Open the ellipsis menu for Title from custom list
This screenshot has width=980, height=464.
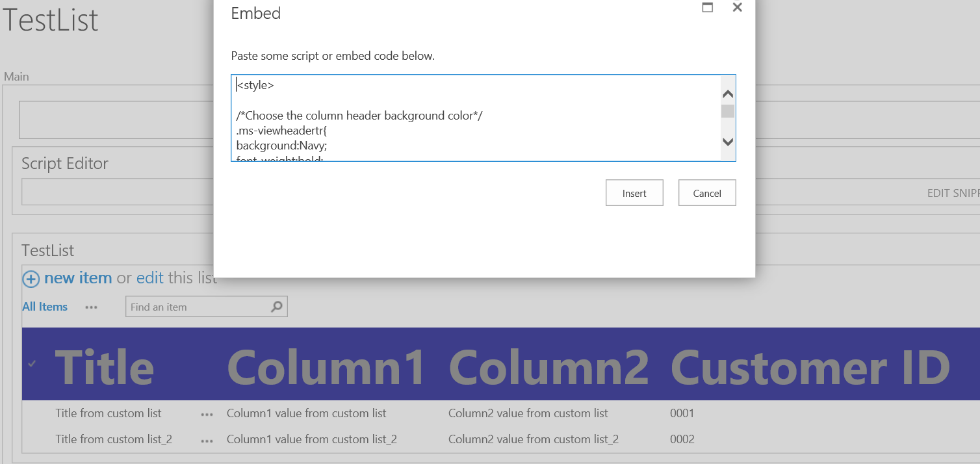(206, 413)
